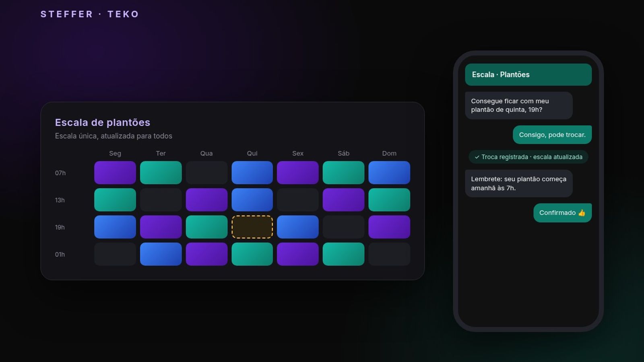Open the 'Consigo, pode trocar.' reply bubble
This screenshot has height=362, width=644.
[x=552, y=135]
